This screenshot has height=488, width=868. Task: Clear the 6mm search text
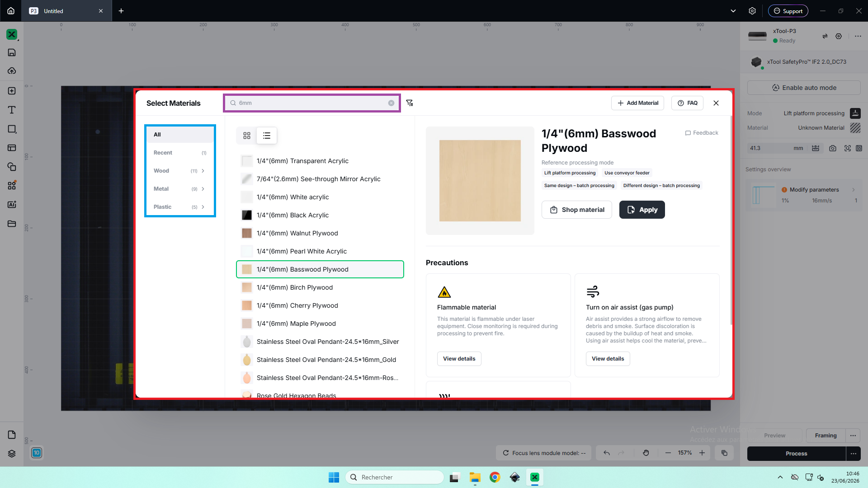point(391,103)
